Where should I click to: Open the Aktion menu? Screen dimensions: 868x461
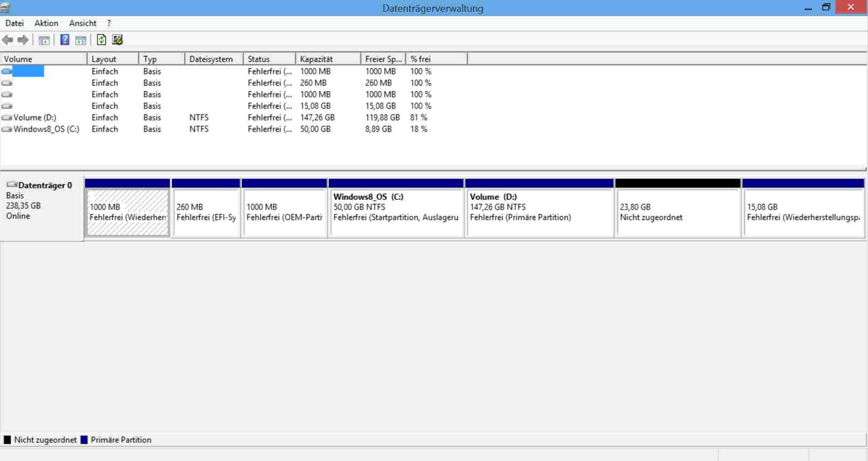tap(46, 23)
